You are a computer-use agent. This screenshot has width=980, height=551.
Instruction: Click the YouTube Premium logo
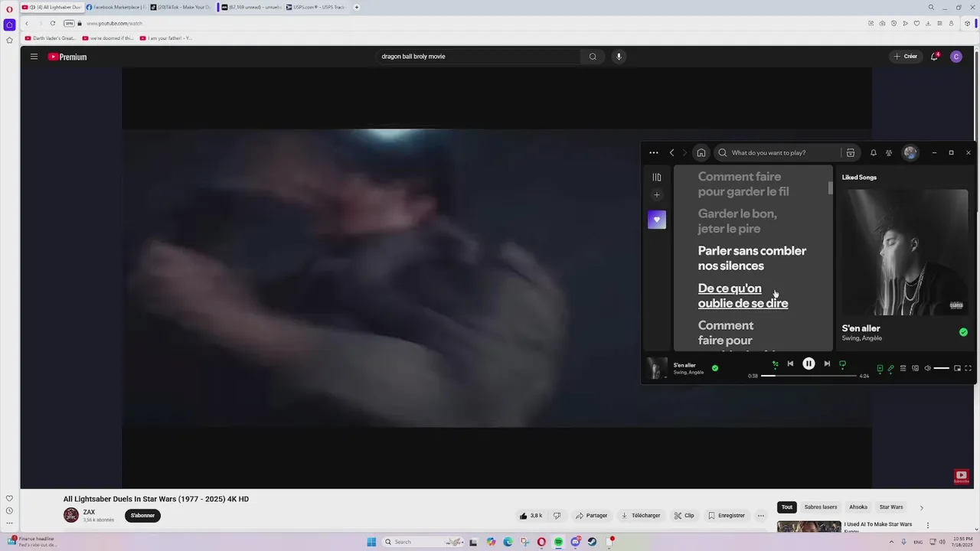(67, 57)
